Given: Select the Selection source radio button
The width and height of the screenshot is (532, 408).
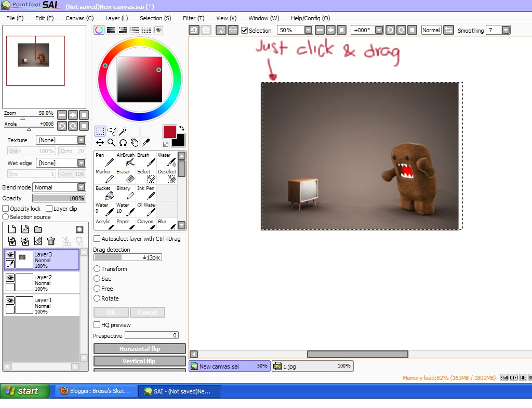Looking at the screenshot, I should point(5,216).
